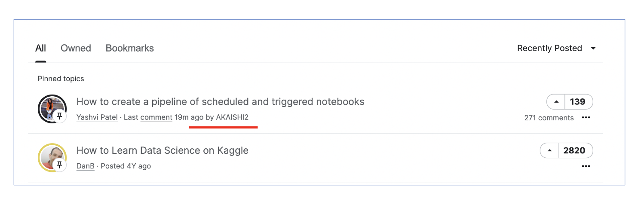Switch to the Bookmarks tab
This screenshot has width=644, height=208.
[130, 48]
